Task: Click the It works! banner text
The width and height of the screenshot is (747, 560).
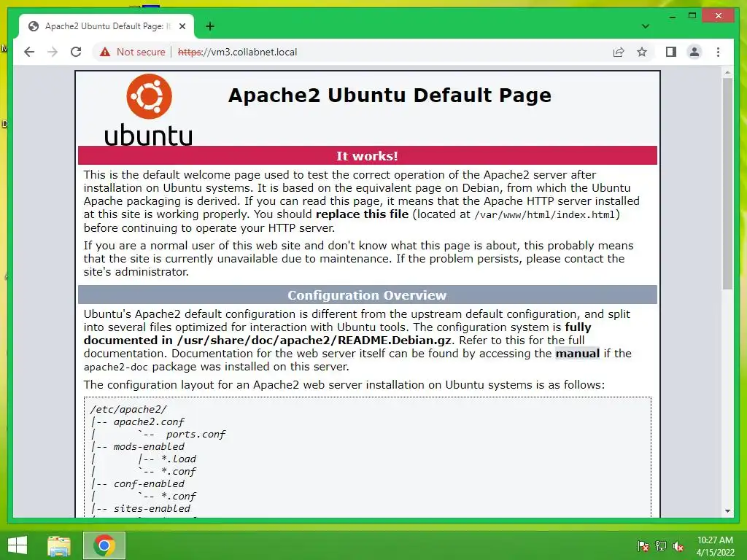Action: (x=367, y=156)
